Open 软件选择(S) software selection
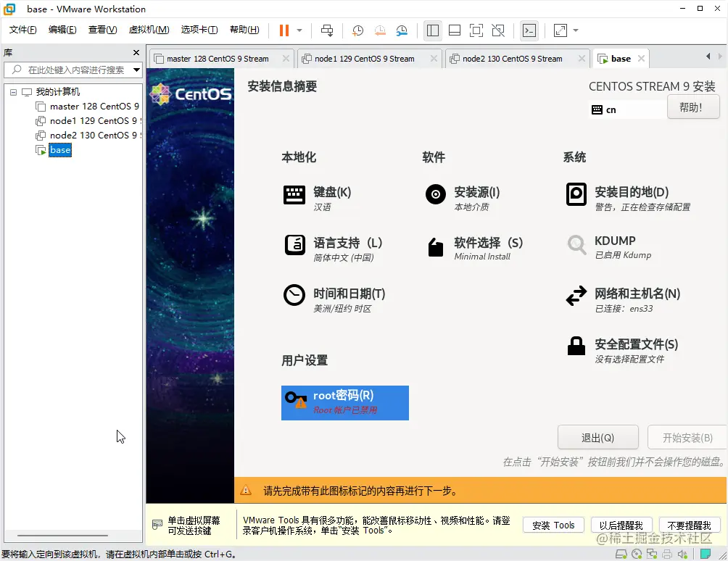The image size is (728, 561). pyautogui.click(x=474, y=249)
